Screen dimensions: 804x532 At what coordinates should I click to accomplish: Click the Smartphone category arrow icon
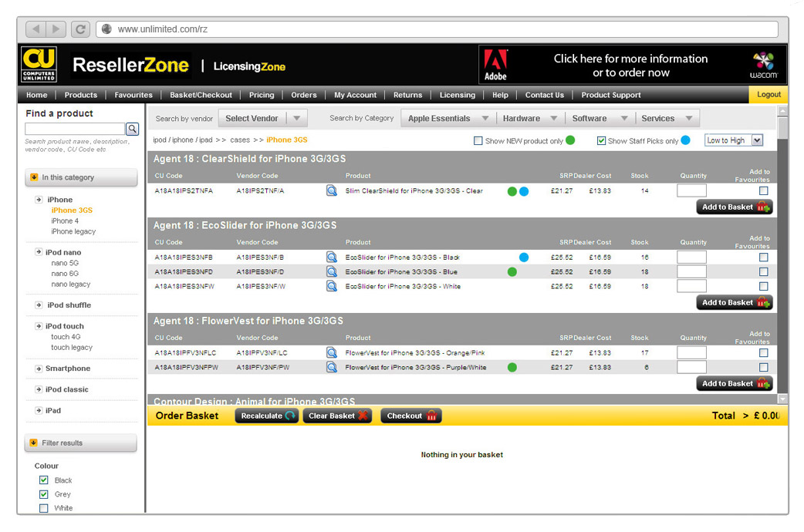click(39, 369)
